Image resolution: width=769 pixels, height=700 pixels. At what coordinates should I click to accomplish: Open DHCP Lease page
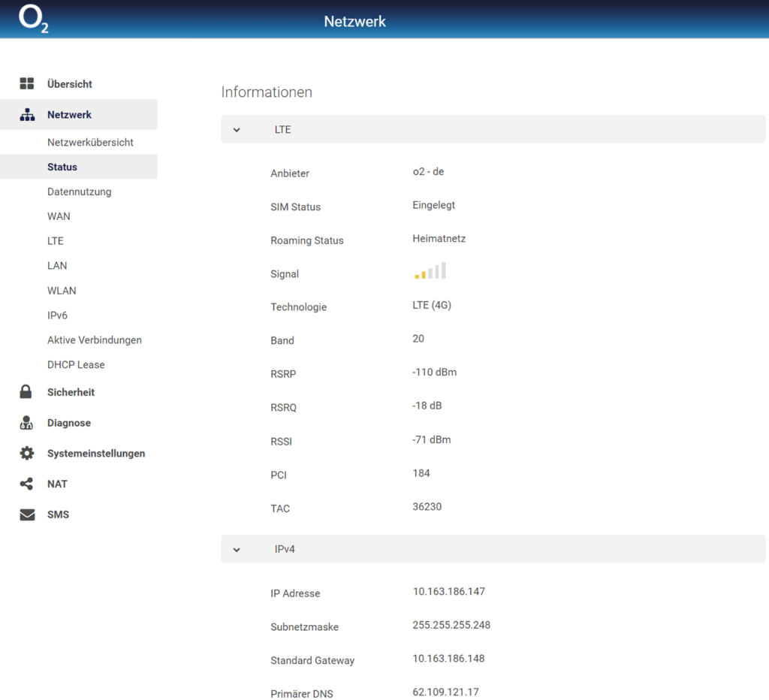coord(76,365)
